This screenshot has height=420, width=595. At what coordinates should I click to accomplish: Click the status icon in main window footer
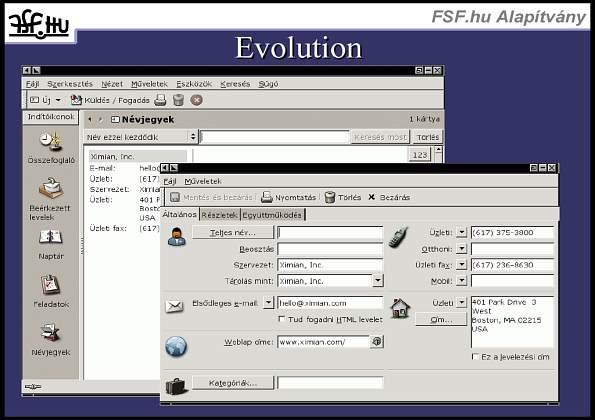point(33,387)
